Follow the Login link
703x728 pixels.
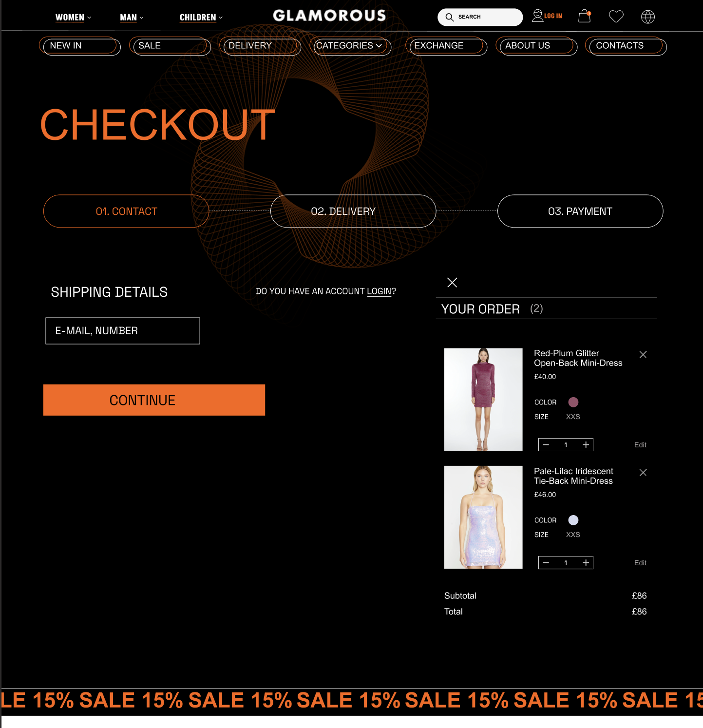pos(379,291)
